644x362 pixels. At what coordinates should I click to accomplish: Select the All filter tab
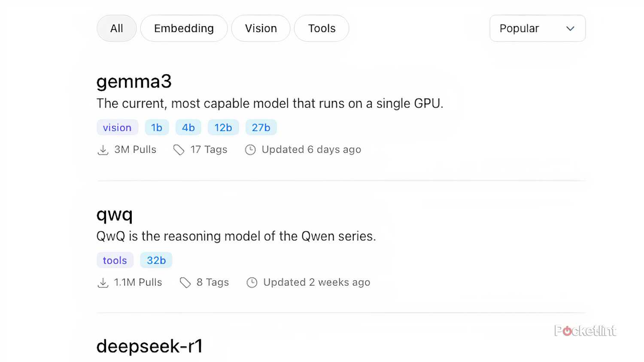point(116,28)
